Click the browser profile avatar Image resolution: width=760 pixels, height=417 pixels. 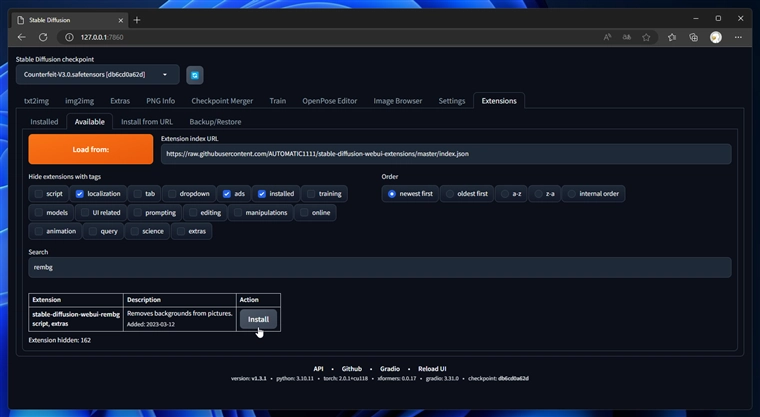(716, 37)
